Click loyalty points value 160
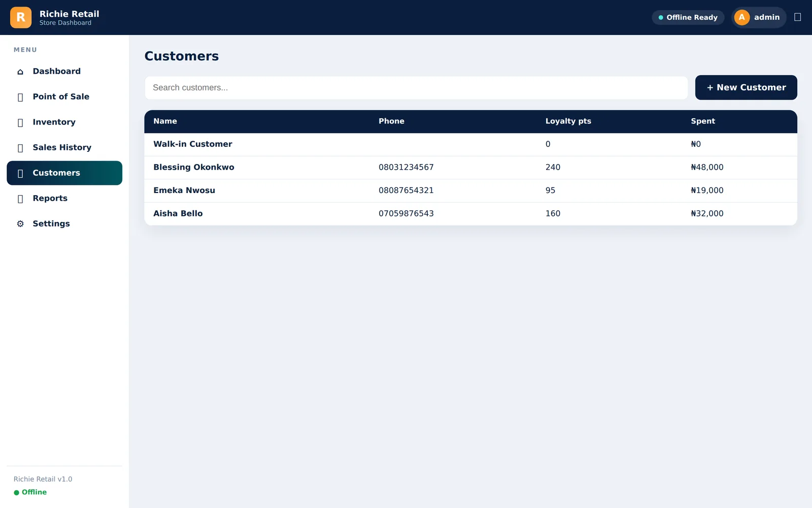Image resolution: width=812 pixels, height=508 pixels. click(x=553, y=213)
